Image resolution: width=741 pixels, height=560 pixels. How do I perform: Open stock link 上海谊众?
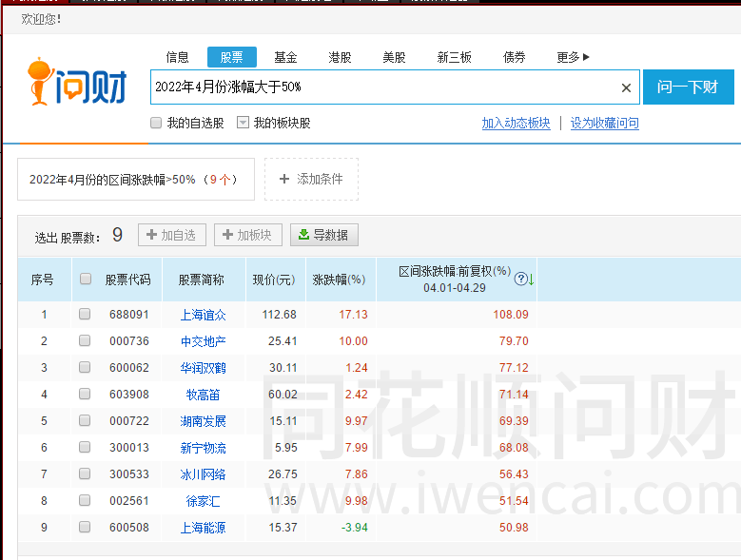(x=204, y=315)
